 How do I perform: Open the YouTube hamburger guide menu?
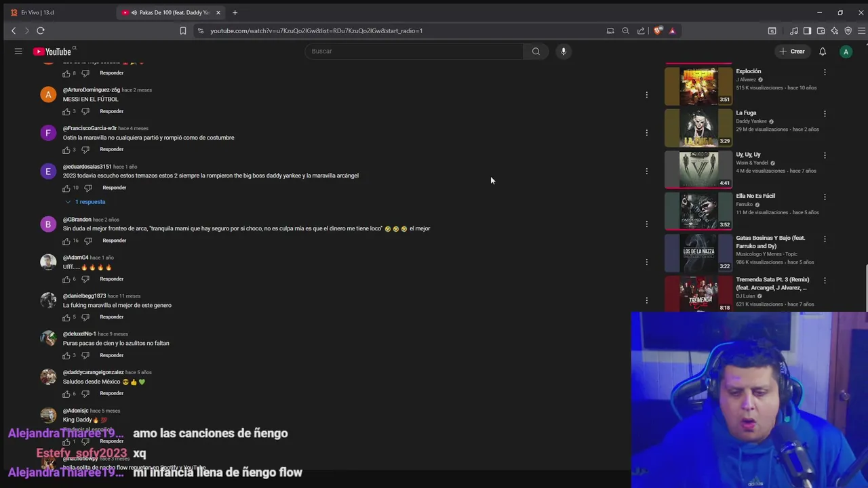18,52
